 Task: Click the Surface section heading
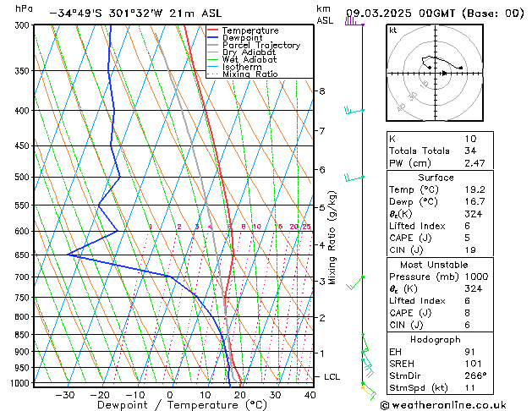point(436,178)
